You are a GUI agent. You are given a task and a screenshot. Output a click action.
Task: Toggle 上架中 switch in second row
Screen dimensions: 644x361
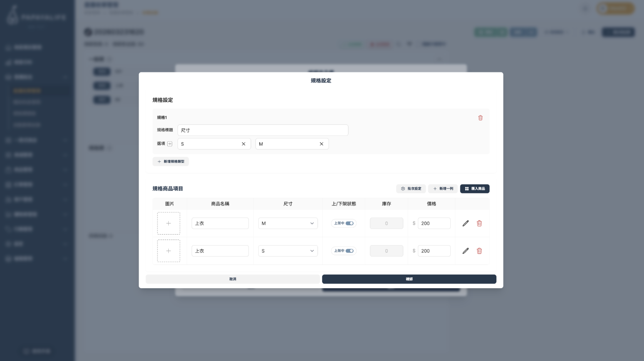pos(349,251)
